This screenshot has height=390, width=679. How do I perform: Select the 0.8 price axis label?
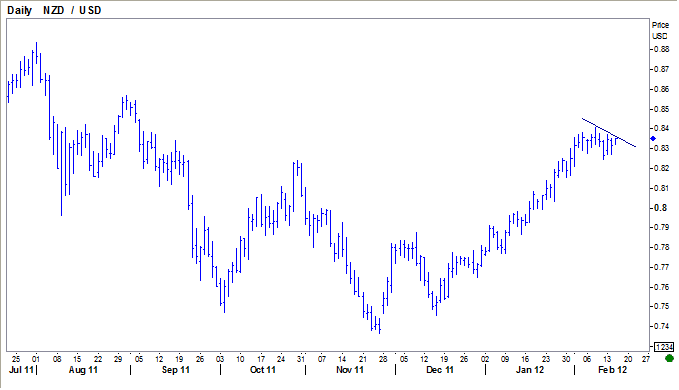coord(660,208)
